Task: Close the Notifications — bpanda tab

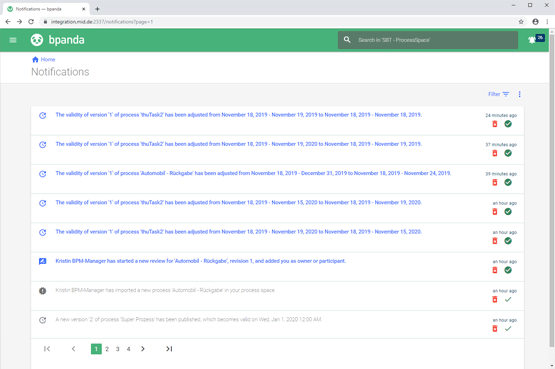Action: [84, 9]
